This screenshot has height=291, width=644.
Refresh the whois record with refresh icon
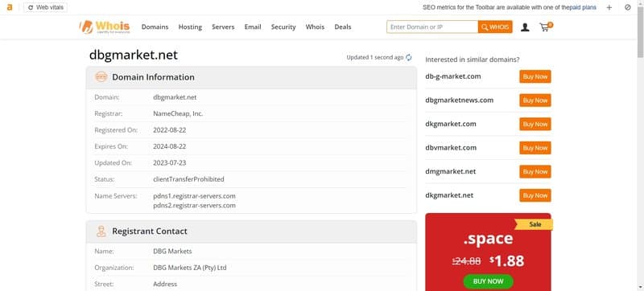pos(409,58)
